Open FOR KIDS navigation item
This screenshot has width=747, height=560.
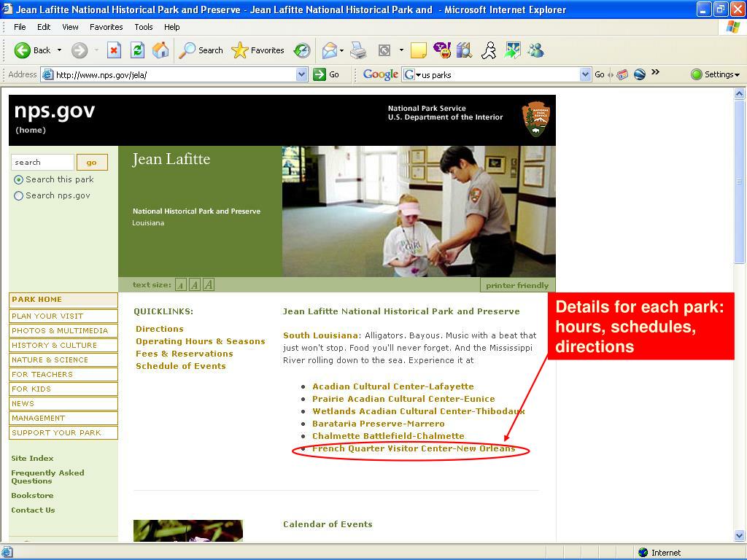tap(63, 389)
